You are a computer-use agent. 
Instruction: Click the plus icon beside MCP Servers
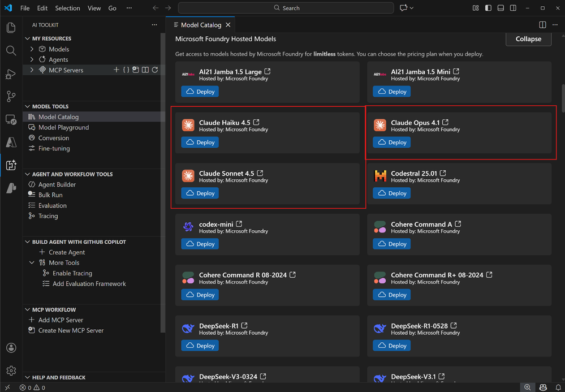[117, 70]
